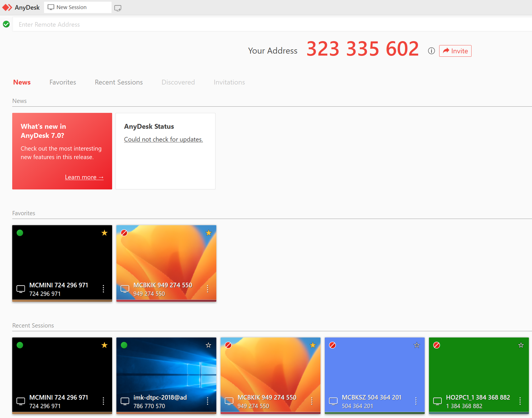Click the green connection status checkmark
The image size is (532, 418).
click(6, 24)
